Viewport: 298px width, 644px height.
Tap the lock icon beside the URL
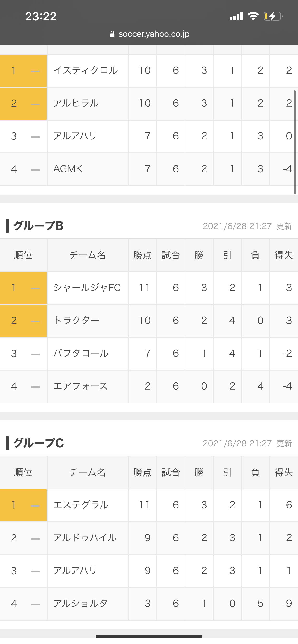[112, 34]
